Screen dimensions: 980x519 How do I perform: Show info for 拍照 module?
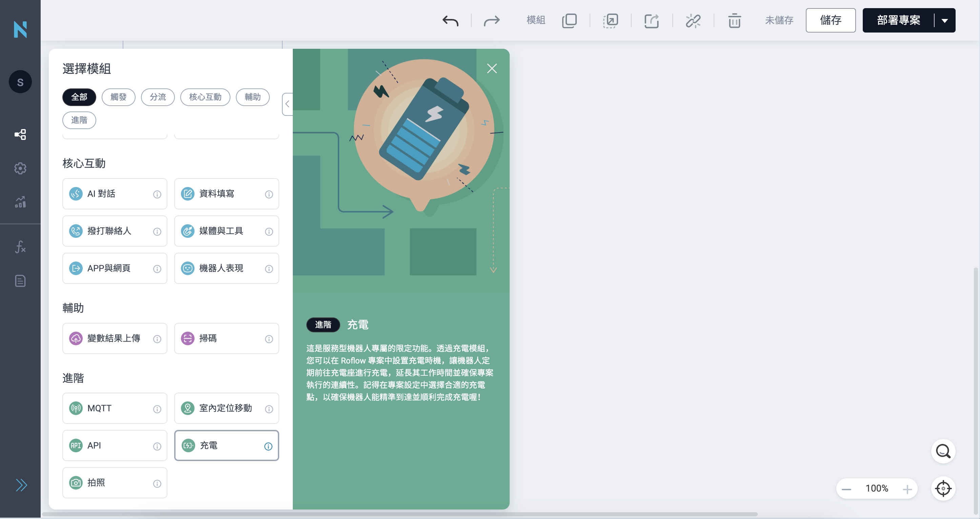[x=157, y=484]
